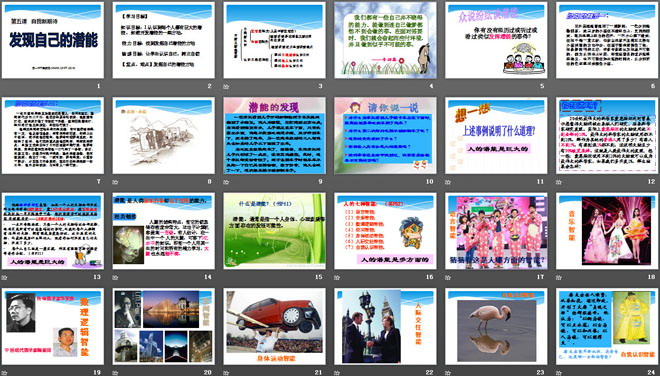Select slide 18 showing 音乐智能 singers

pos(607,231)
